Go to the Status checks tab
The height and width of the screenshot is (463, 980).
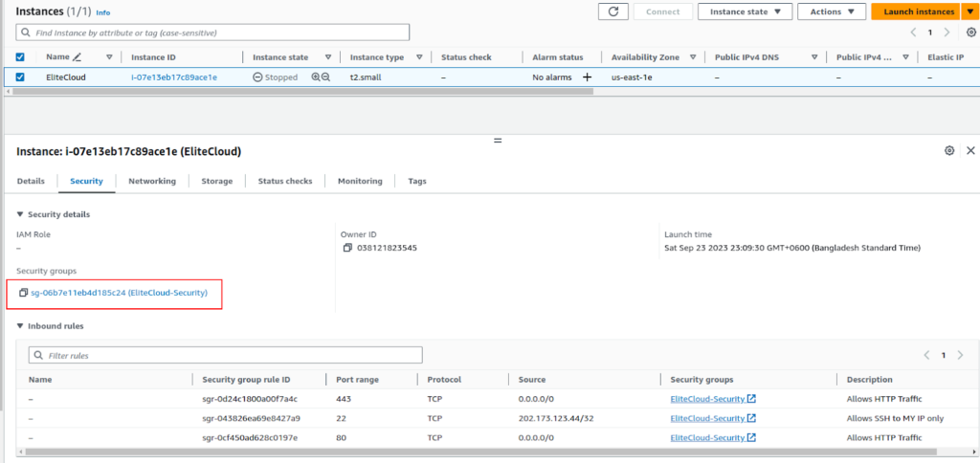pyautogui.click(x=285, y=181)
